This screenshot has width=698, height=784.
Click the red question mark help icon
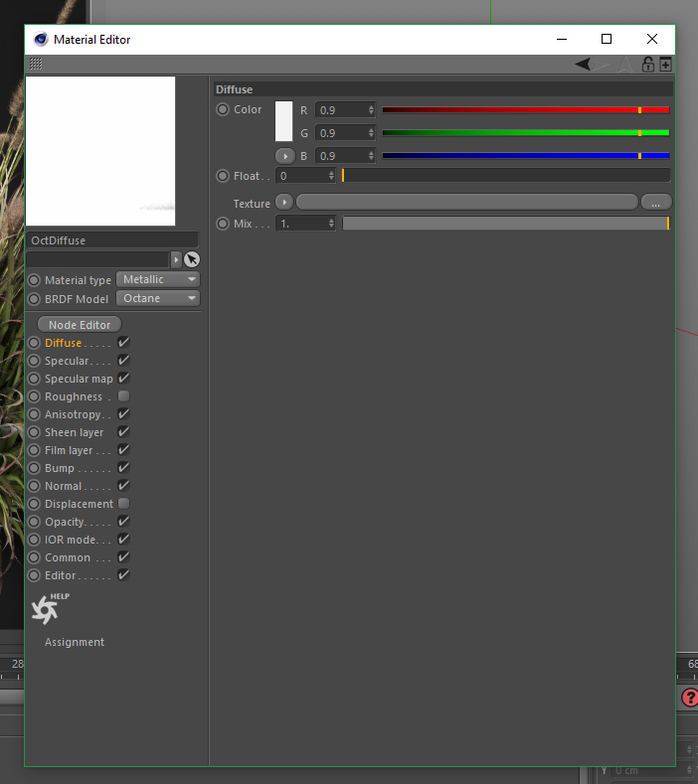pos(690,697)
